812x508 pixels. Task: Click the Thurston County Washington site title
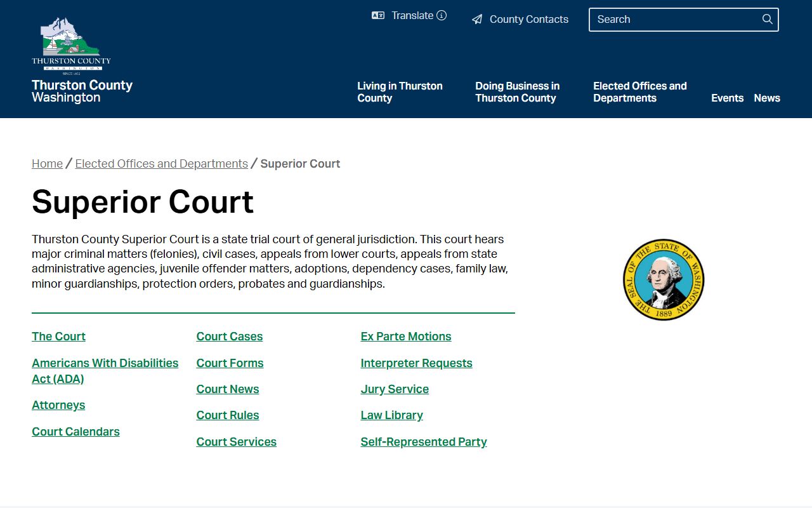click(x=82, y=91)
